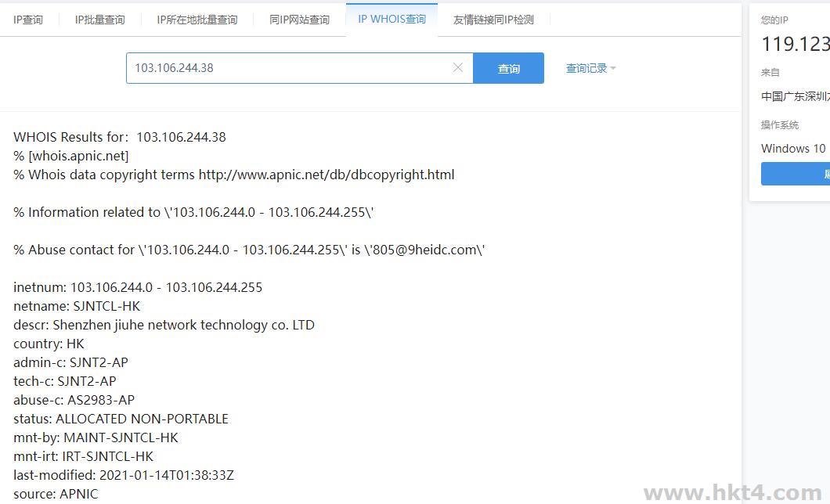Click the source: APNIC line
Viewport: 830px width, 504px height.
point(56,494)
